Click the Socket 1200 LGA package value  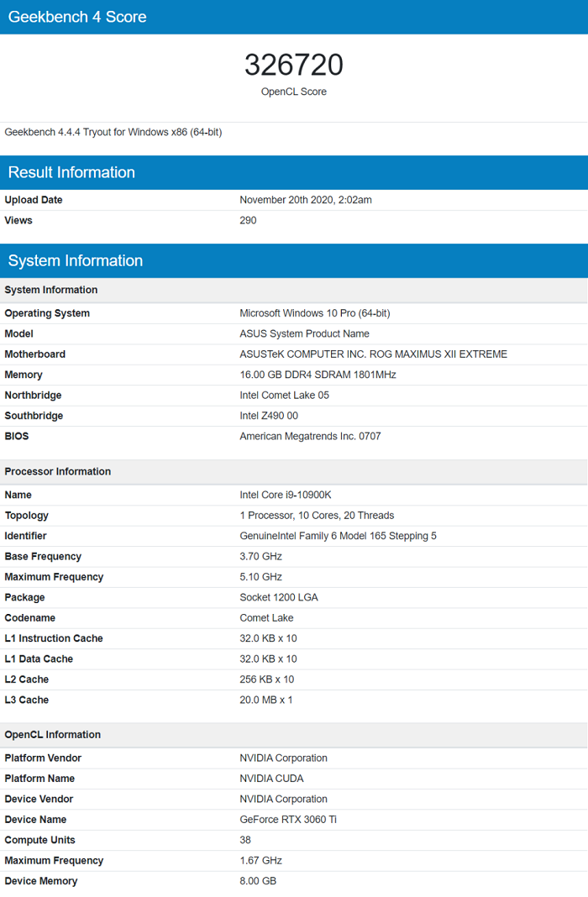click(279, 597)
